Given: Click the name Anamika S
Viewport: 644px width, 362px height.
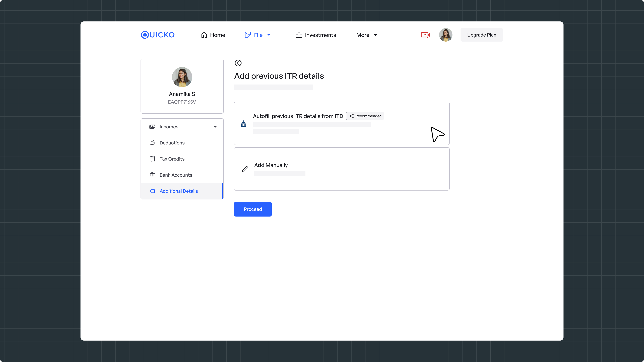Looking at the screenshot, I should (x=182, y=94).
